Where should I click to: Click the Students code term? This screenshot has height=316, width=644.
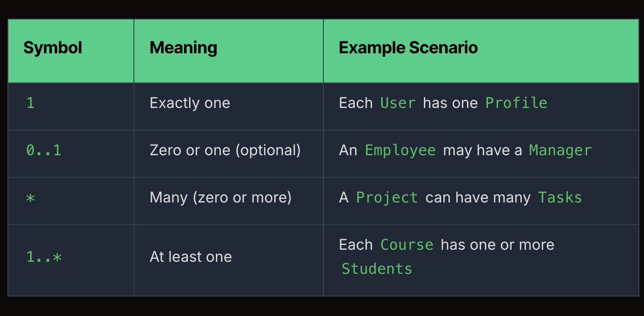[x=377, y=269]
